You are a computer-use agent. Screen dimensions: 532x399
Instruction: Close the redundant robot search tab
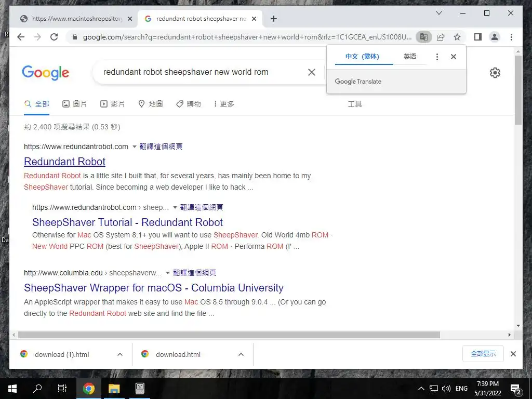pos(254,19)
